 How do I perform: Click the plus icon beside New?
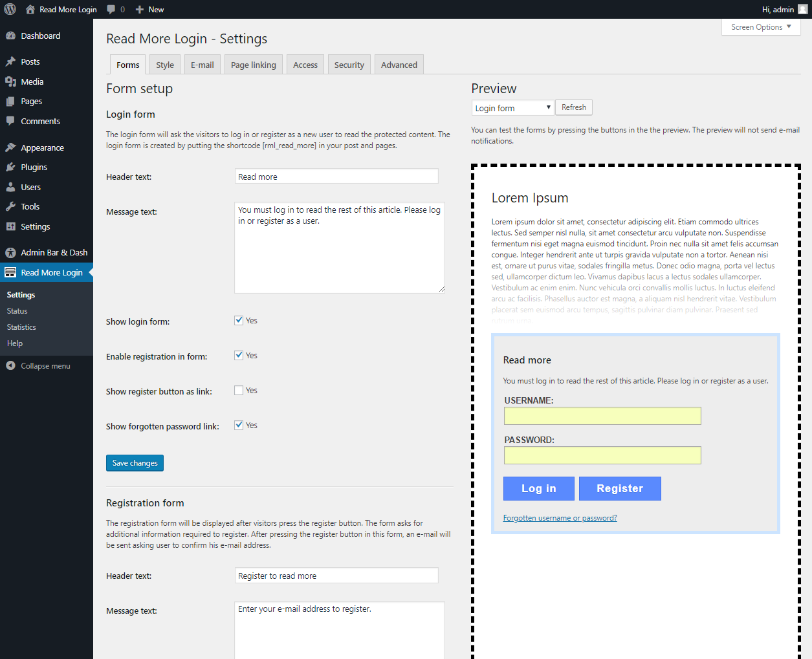[x=139, y=9]
